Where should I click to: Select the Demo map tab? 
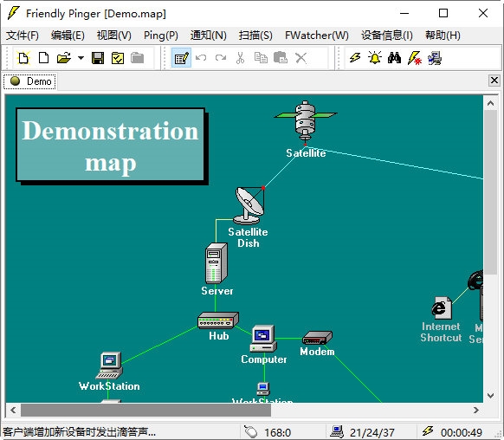pos(30,81)
